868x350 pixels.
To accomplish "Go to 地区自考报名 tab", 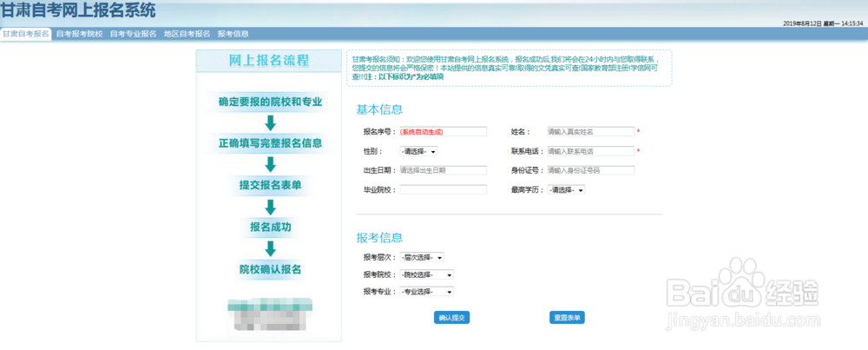I will (x=187, y=34).
